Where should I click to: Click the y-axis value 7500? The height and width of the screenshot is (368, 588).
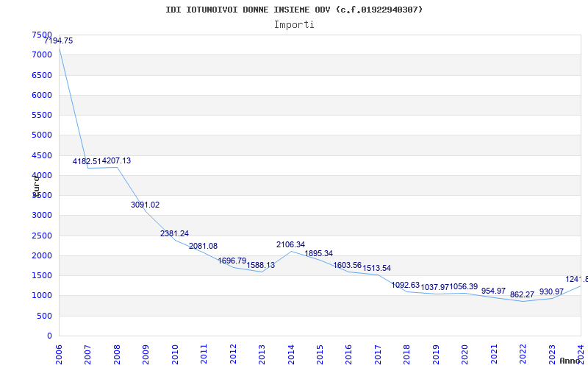click(x=42, y=35)
